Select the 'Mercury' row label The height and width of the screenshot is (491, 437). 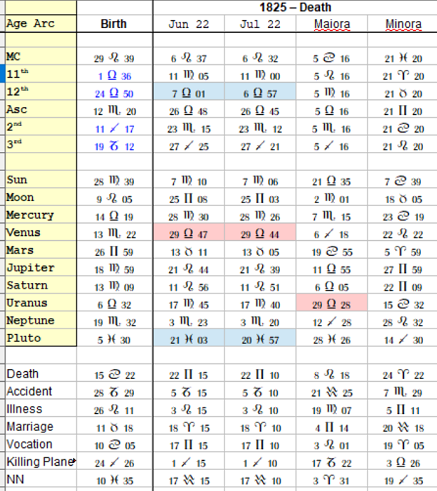click(30, 215)
